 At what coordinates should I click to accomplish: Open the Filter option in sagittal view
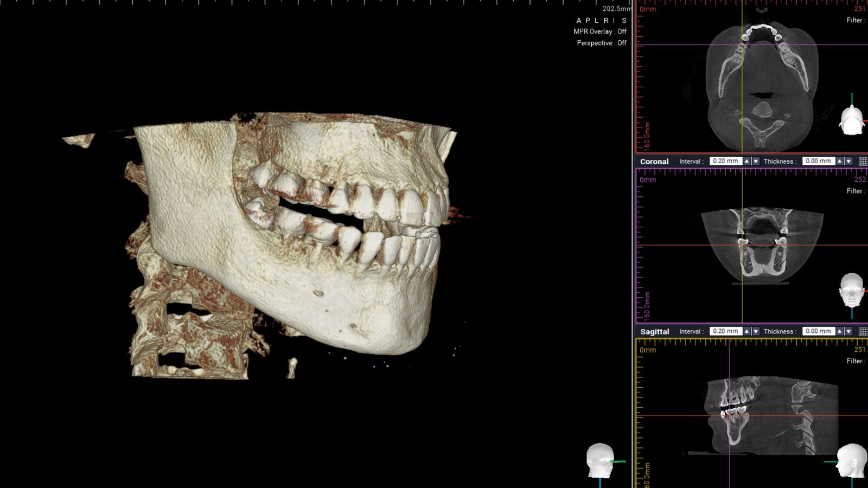coord(856,361)
